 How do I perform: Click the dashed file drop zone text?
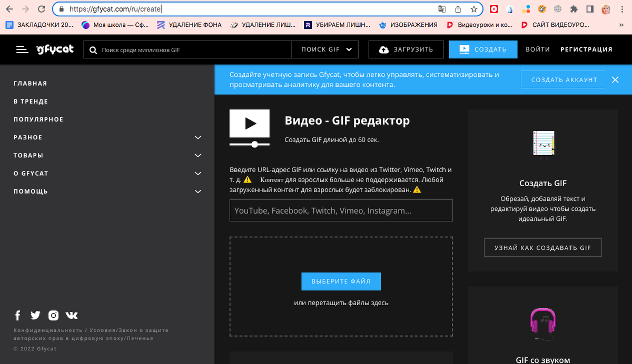[x=341, y=303]
